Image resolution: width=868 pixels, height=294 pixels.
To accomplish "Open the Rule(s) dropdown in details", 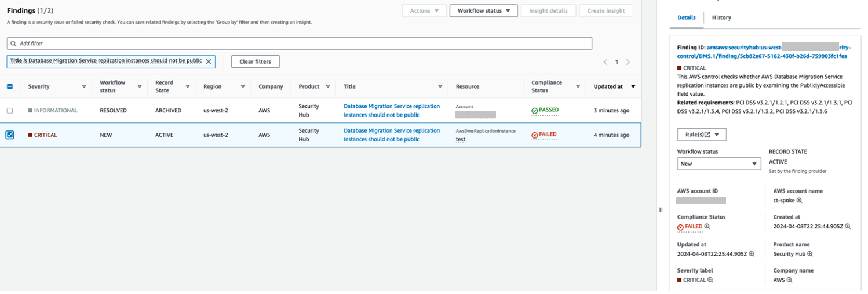I will click(702, 135).
